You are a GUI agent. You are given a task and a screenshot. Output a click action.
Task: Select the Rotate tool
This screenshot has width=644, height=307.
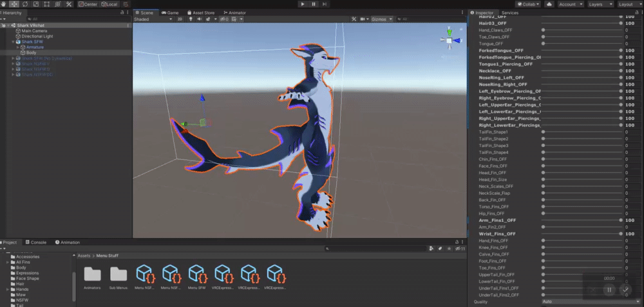coord(26,4)
